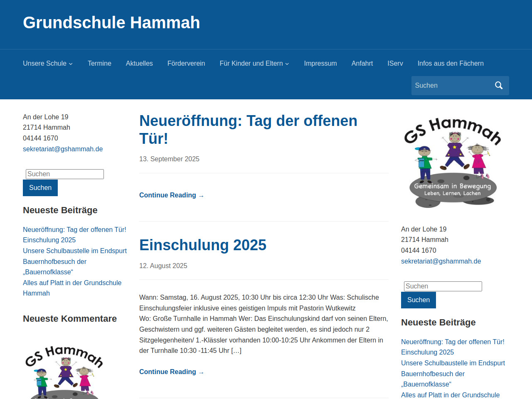Click the magnifying glass search icon in header
Screen dimensions: 532x399
499,86
